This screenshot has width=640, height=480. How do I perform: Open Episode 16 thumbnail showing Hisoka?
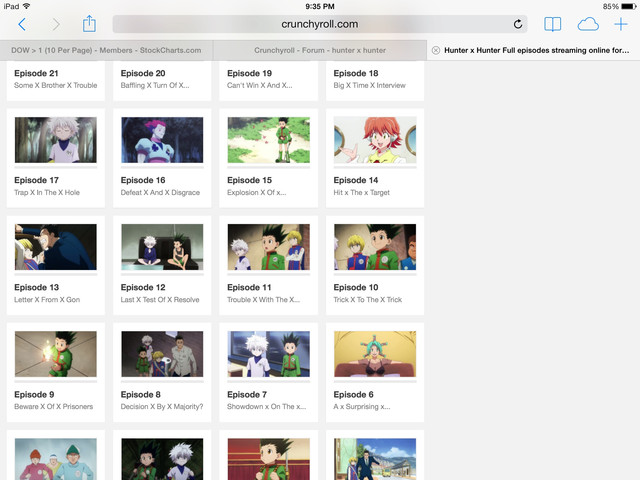click(162, 140)
